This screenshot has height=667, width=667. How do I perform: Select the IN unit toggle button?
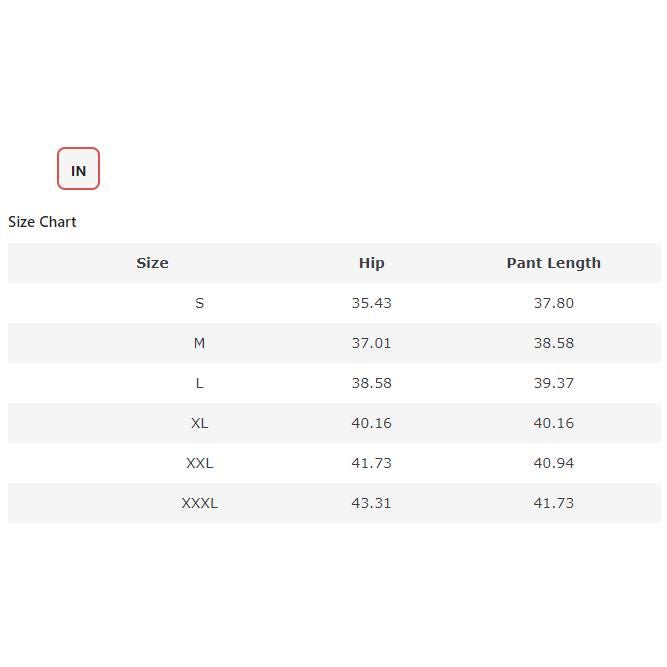tap(78, 169)
